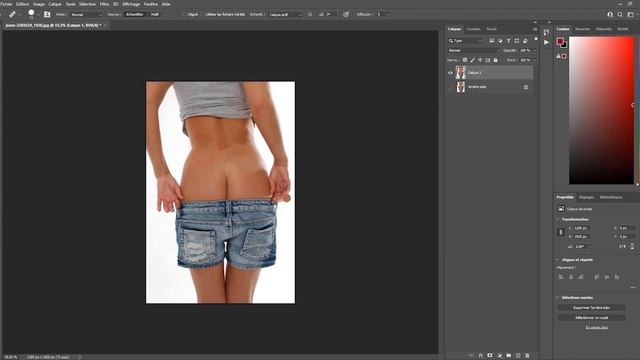
Task: Open the Fichier menu
Action: [6, 4]
